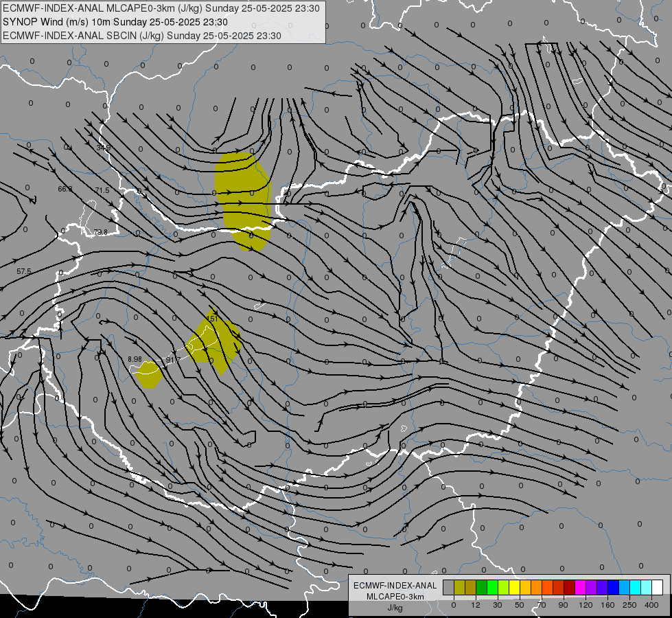Click the SBCIN title line in header

click(x=142, y=36)
